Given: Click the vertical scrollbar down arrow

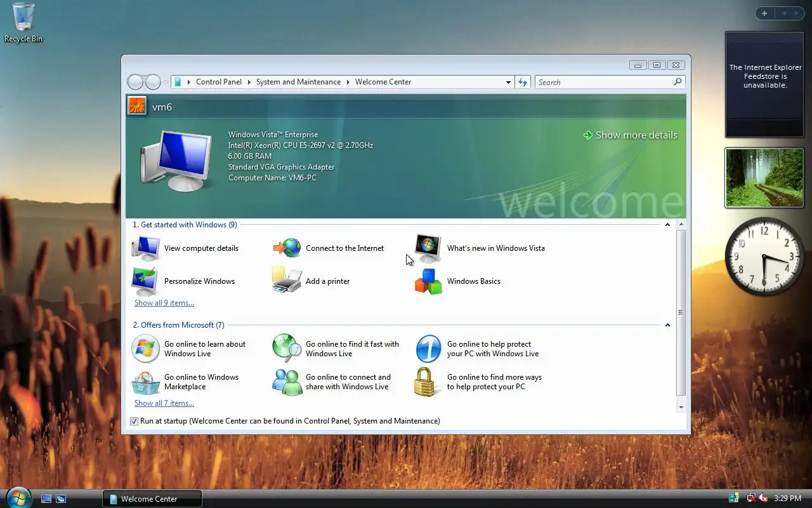Looking at the screenshot, I should 681,407.
